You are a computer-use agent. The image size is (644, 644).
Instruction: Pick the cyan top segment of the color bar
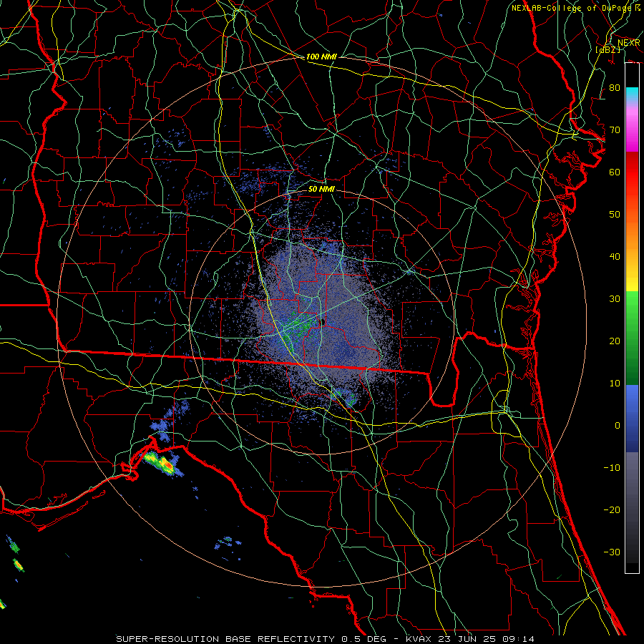632,94
